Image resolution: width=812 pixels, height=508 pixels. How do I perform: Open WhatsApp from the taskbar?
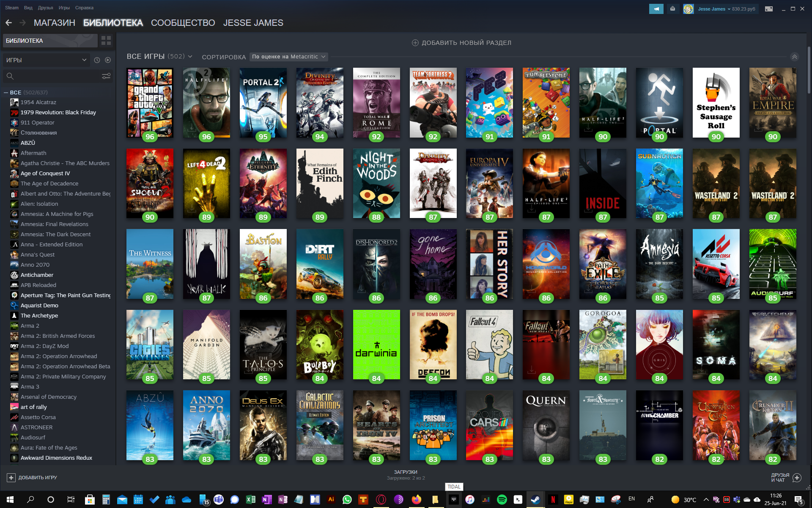[x=347, y=500]
